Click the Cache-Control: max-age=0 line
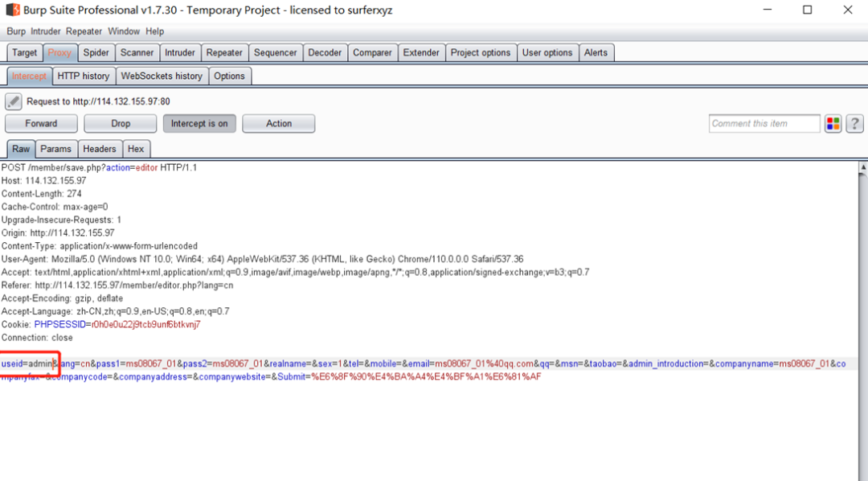The height and width of the screenshot is (481, 868). tap(55, 207)
